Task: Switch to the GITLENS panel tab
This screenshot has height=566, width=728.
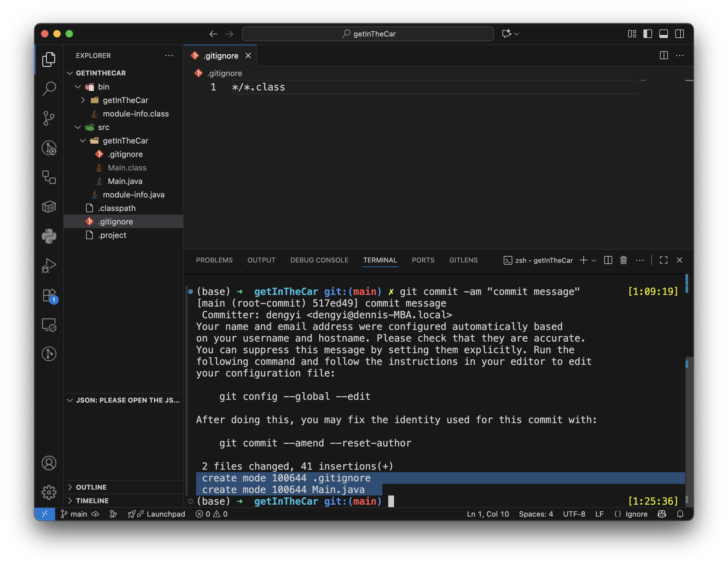Action: click(463, 260)
